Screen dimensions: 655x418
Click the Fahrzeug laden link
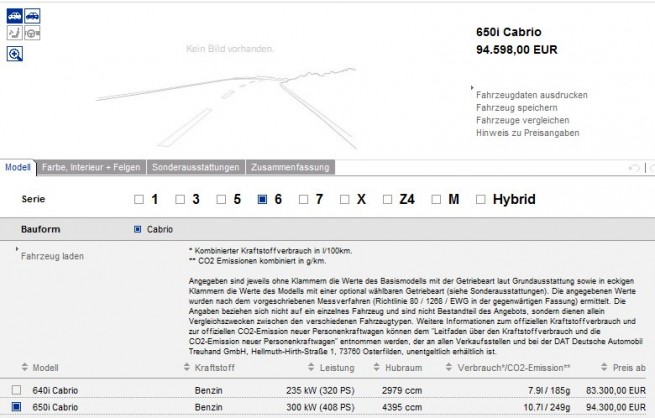click(52, 256)
